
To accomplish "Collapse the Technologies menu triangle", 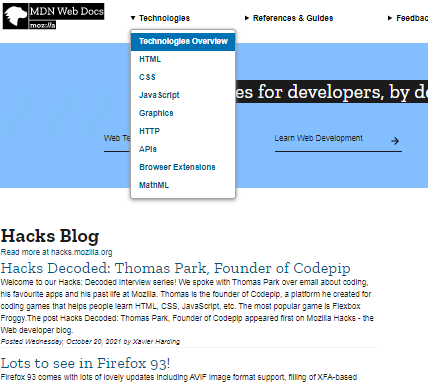I will pos(133,18).
